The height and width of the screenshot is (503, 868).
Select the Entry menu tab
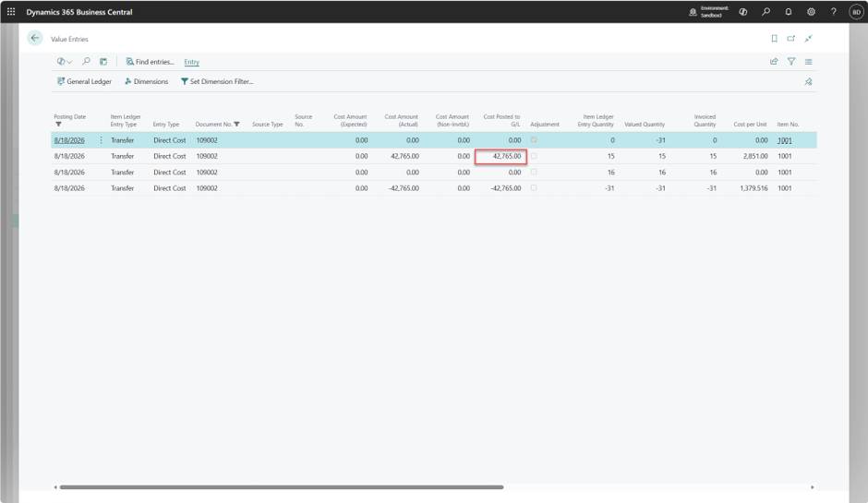191,62
